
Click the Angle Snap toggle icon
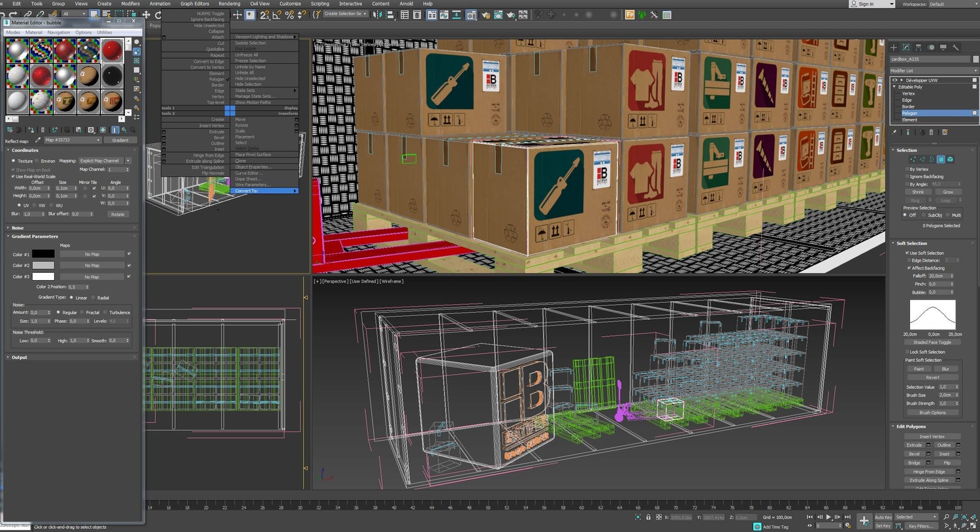(x=277, y=14)
